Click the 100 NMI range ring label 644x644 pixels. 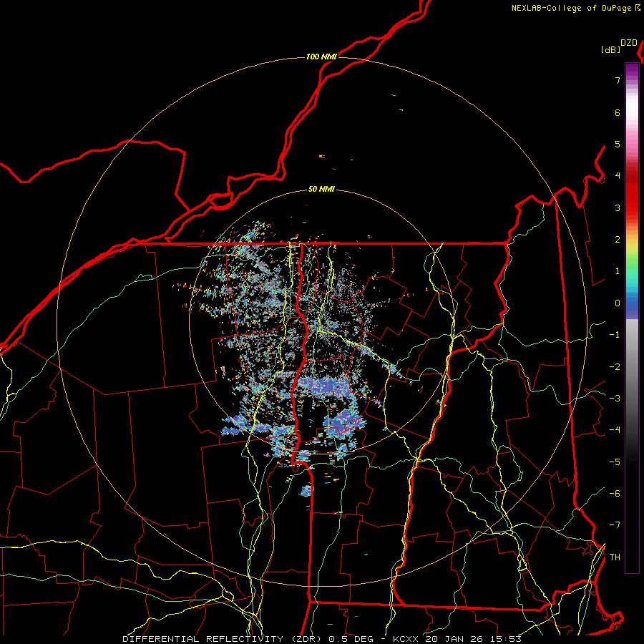pyautogui.click(x=321, y=57)
